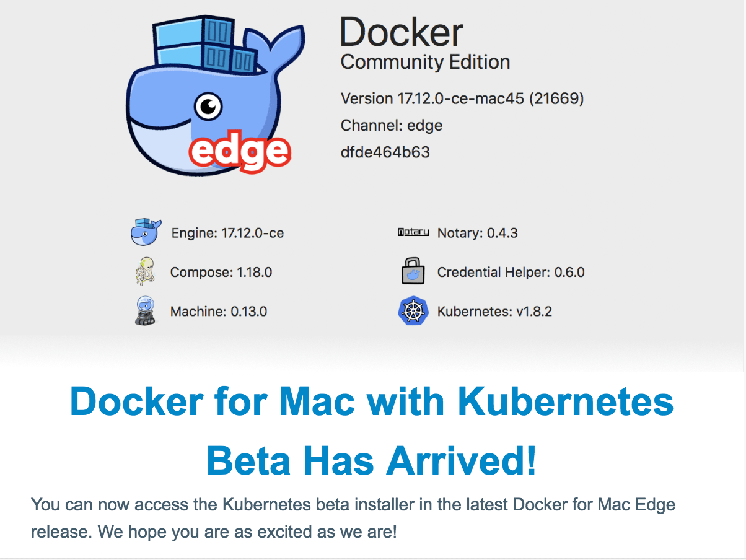This screenshot has height=560, width=746.
Task: Select the Notary: 0.4.3 label
Action: coord(477,234)
